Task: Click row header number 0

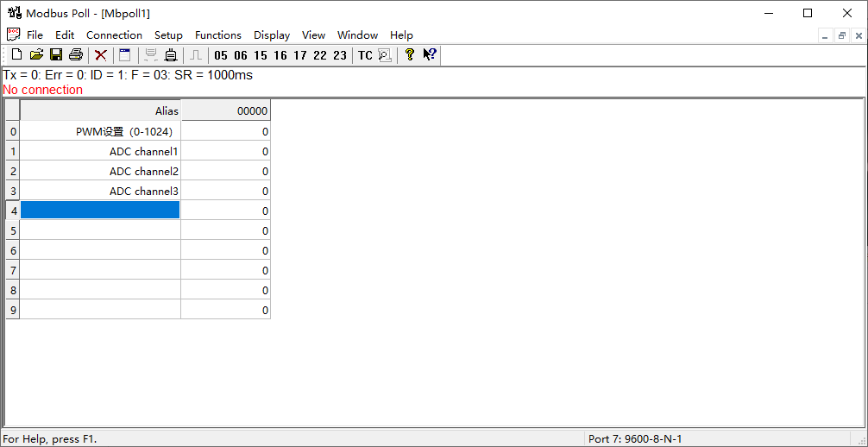Action: click(x=13, y=131)
